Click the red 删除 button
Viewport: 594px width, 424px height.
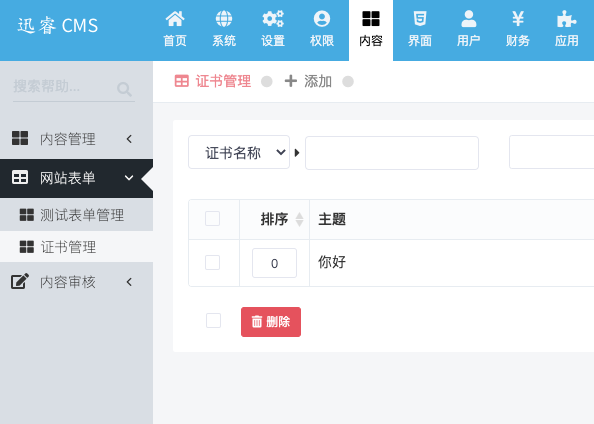(271, 322)
